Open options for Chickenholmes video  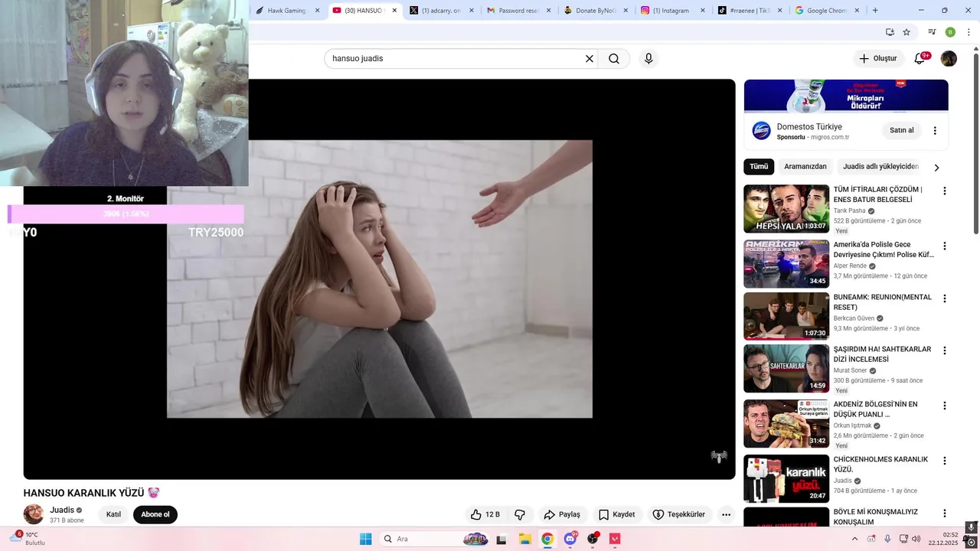[945, 461]
